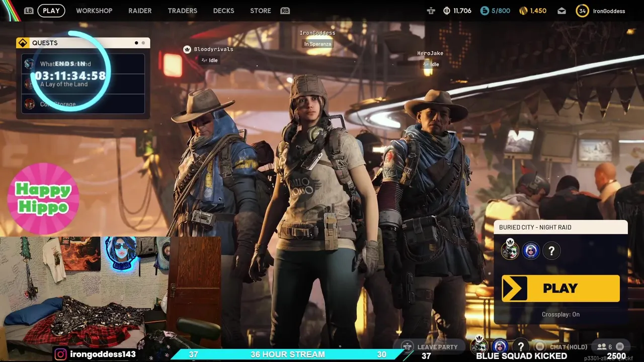Click the level 34 progress ring
This screenshot has width=644, height=362.
tap(582, 11)
